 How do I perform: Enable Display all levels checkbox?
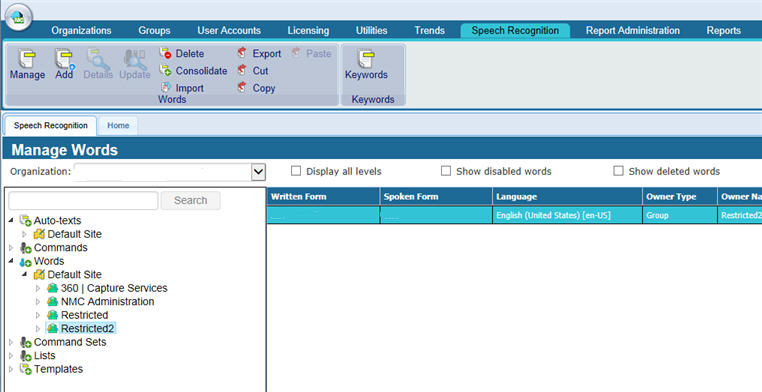tap(295, 171)
